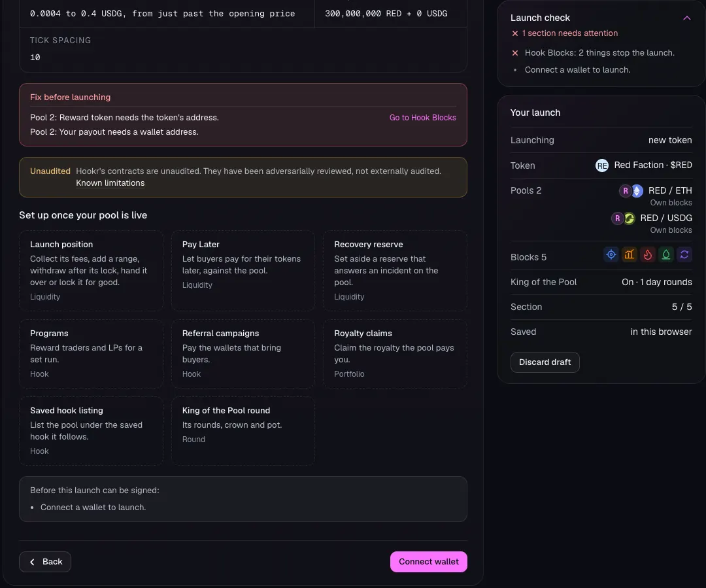
Task: Click the Connect wallet button
Action: click(x=429, y=562)
